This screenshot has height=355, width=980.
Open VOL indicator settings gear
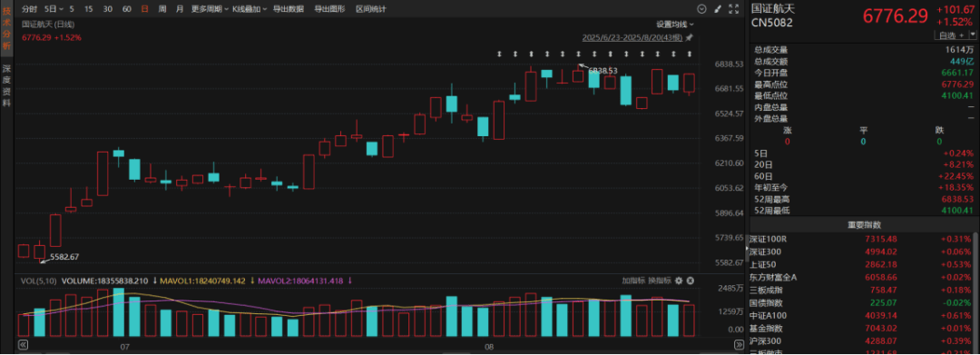tap(679, 281)
